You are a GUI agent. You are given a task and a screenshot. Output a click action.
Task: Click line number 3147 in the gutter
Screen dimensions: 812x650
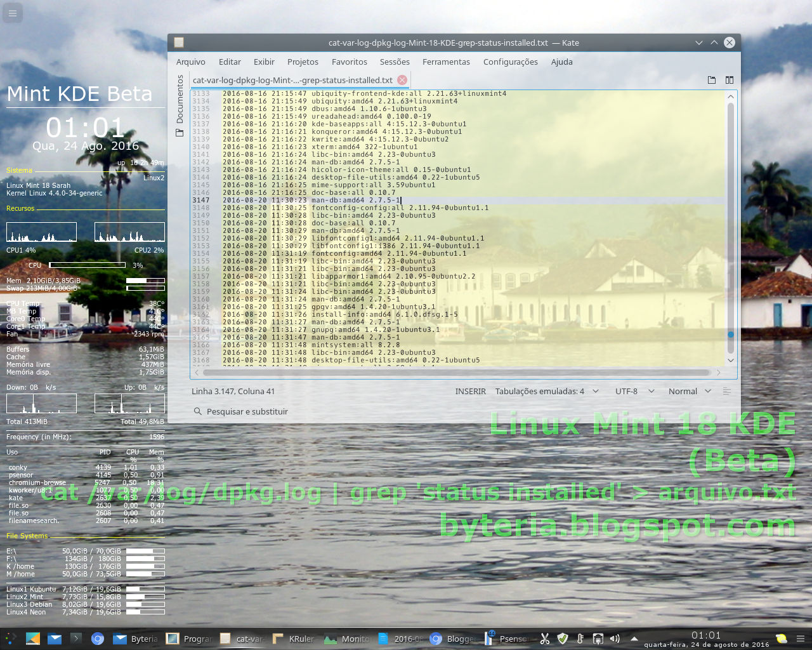pos(200,200)
